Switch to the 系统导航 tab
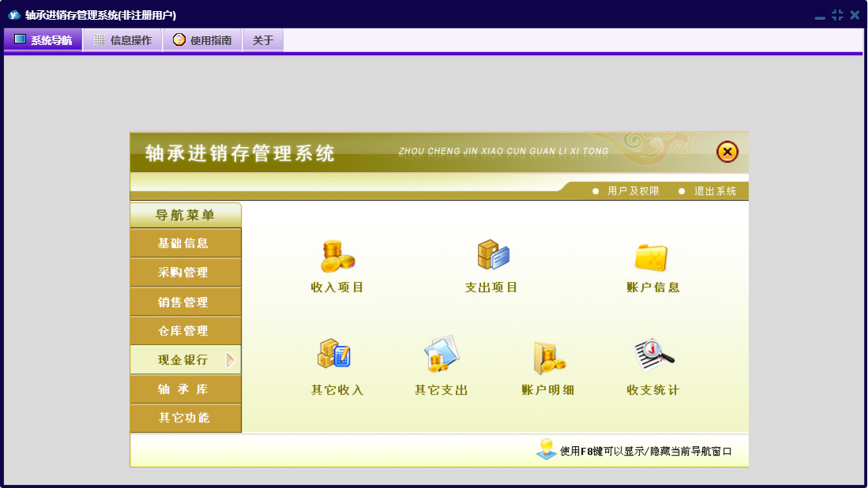The image size is (868, 488). tap(43, 40)
